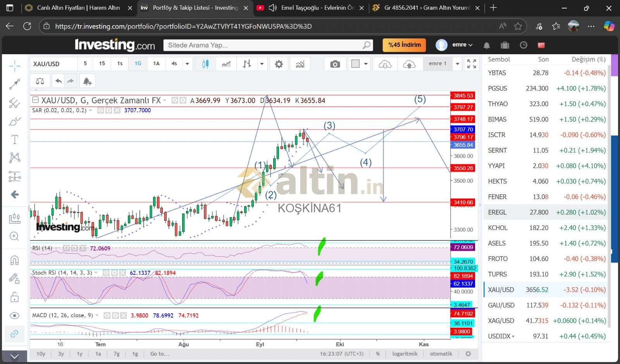Open the candlestick chart type button
The height and width of the screenshot is (364, 620).
205,64
